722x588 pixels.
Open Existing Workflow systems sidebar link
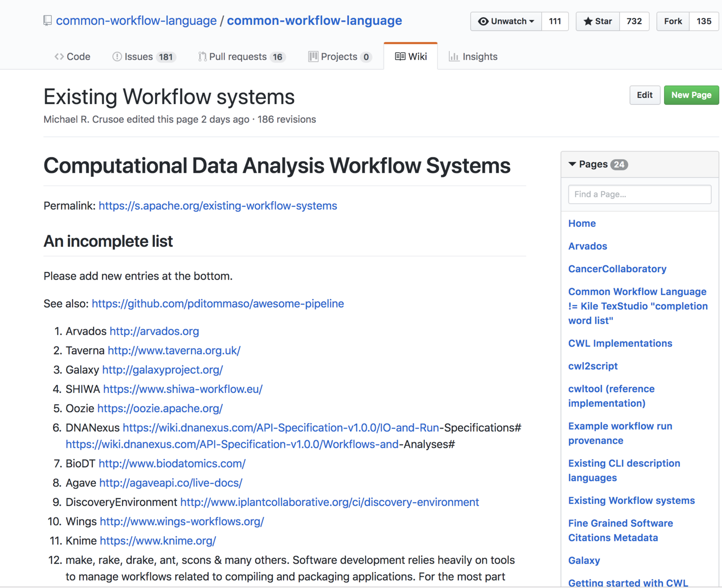pyautogui.click(x=631, y=500)
